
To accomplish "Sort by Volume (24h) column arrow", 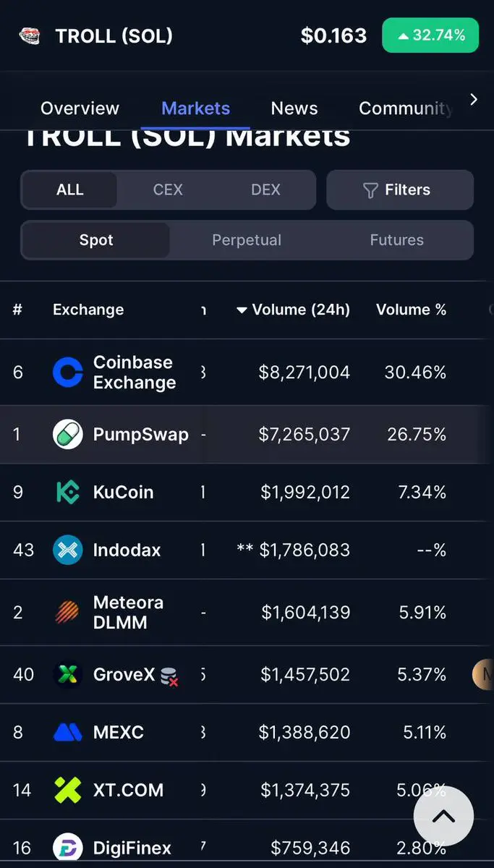I will coord(242,310).
